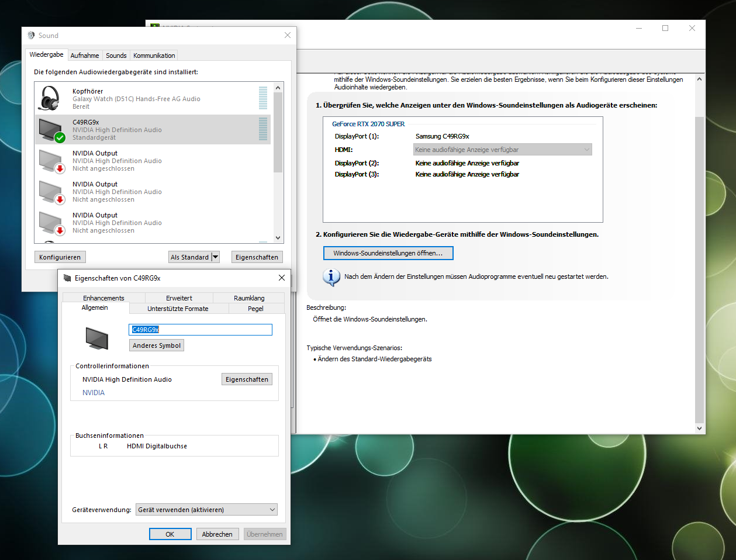The width and height of the screenshot is (736, 560).
Task: Open the Enhancements tab
Action: (103, 298)
